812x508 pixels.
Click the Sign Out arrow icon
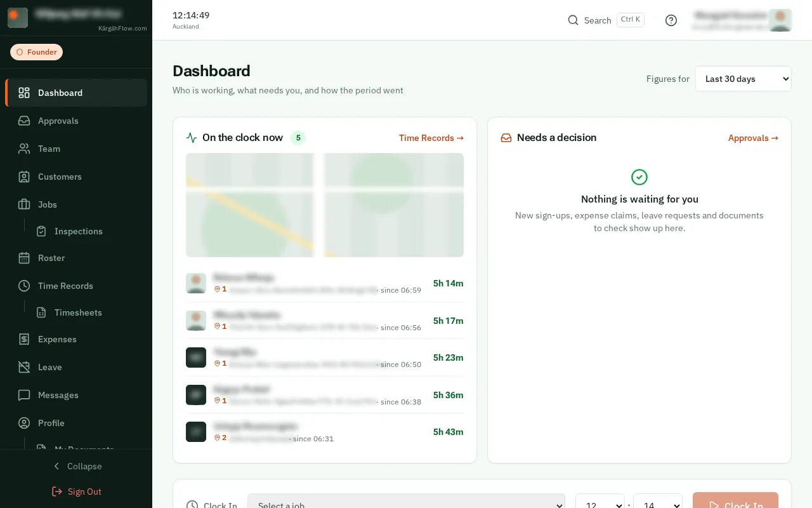57,491
